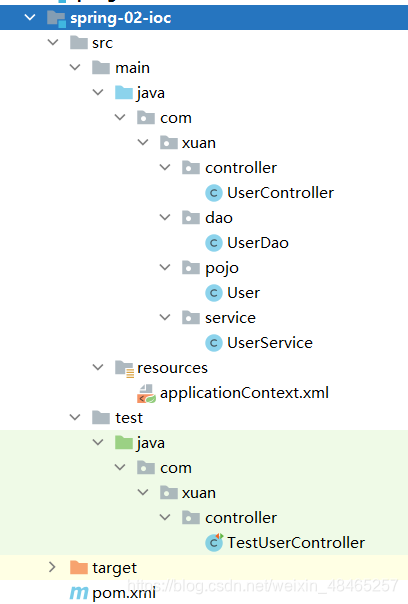
Task: Click the xuan package icon under test
Action: coord(169,493)
